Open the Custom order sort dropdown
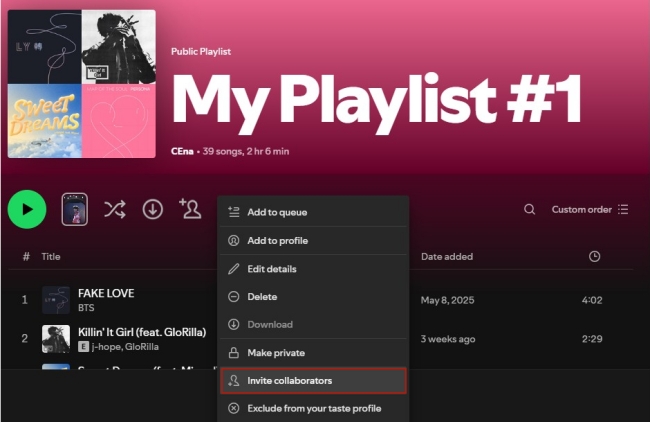This screenshot has height=422, width=650. 589,209
